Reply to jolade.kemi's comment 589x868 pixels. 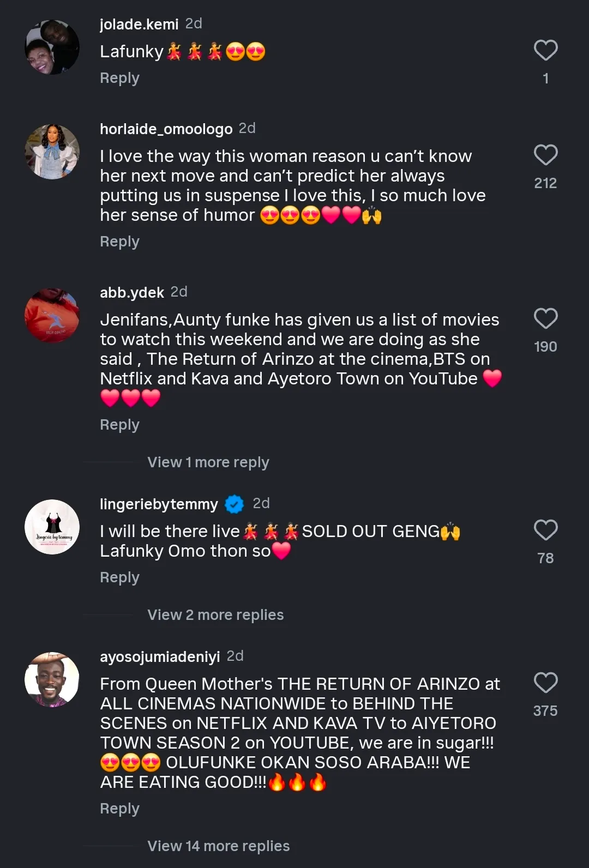119,78
